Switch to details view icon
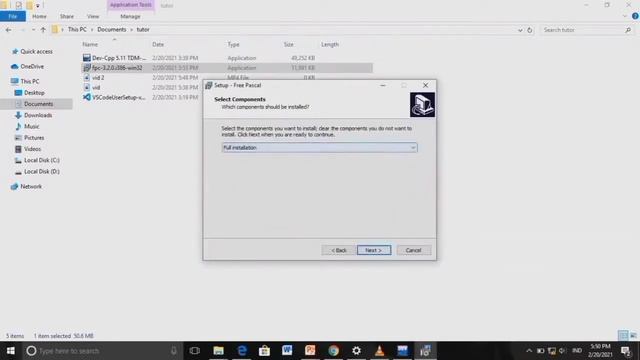 point(623,336)
